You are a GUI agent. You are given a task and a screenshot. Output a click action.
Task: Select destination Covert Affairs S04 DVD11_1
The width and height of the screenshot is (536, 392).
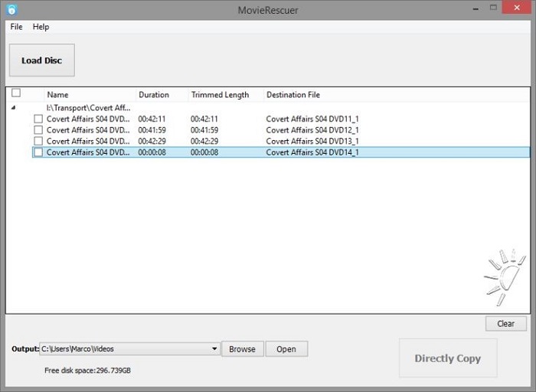click(x=312, y=119)
